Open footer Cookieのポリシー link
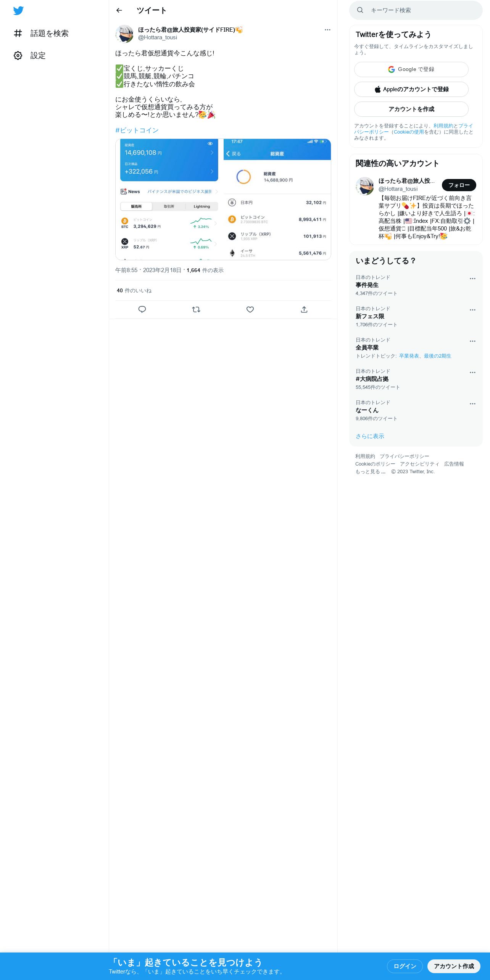This screenshot has height=980, width=490. [375, 464]
